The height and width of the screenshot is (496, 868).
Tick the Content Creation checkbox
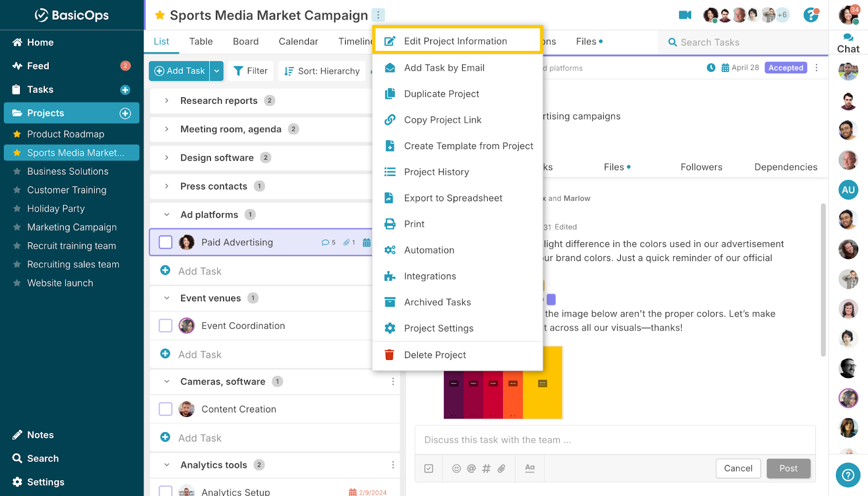[165, 409]
